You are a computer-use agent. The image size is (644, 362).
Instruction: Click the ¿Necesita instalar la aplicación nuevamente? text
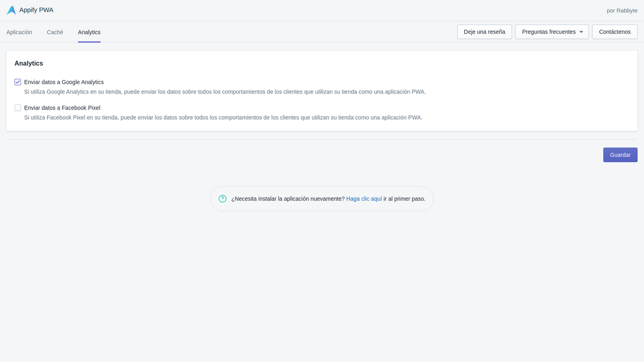point(288,199)
